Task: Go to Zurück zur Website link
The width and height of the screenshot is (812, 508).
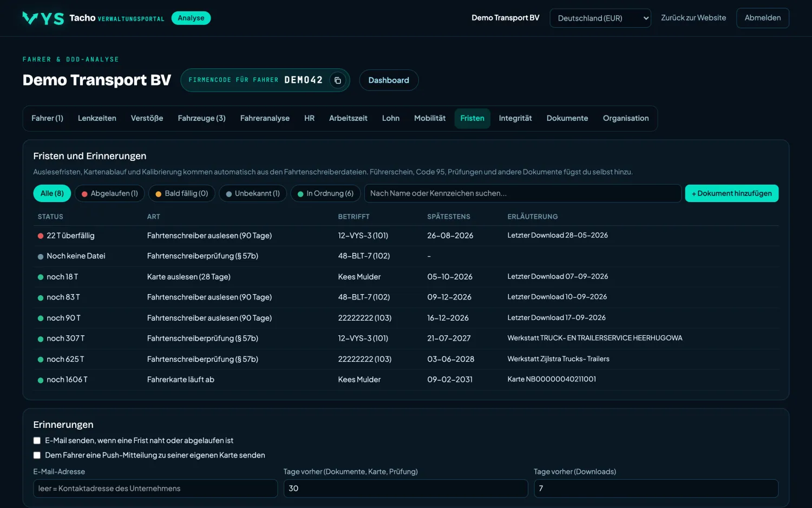Action: pyautogui.click(x=693, y=18)
